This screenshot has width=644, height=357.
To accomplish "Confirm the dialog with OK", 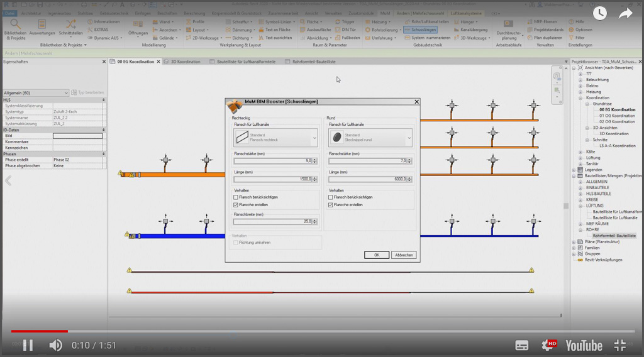I will [376, 255].
